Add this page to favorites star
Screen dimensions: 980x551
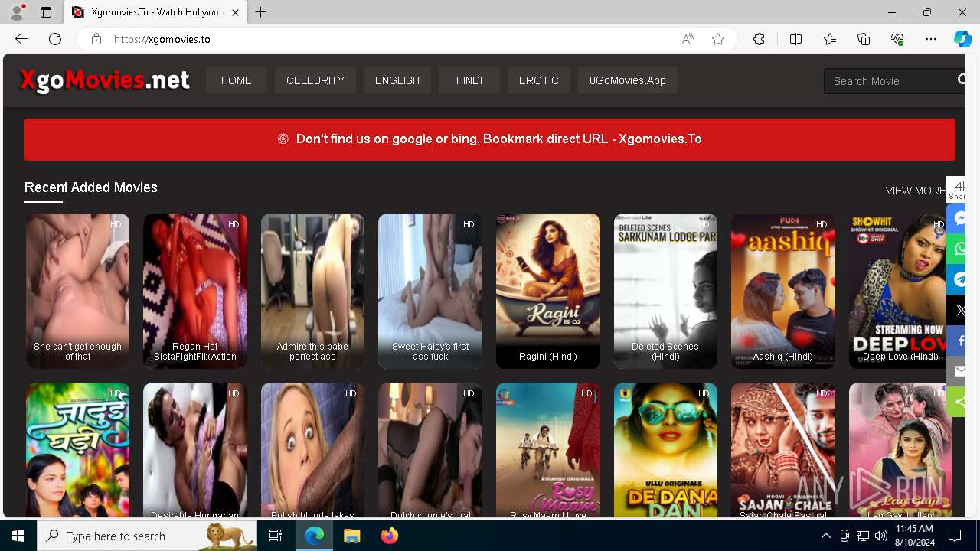(718, 39)
